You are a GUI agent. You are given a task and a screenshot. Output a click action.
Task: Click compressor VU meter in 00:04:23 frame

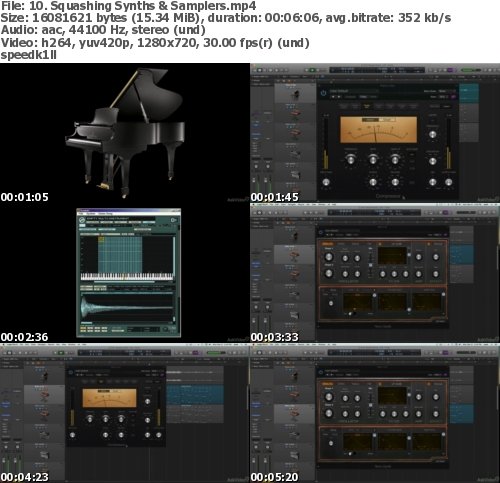click(x=109, y=398)
